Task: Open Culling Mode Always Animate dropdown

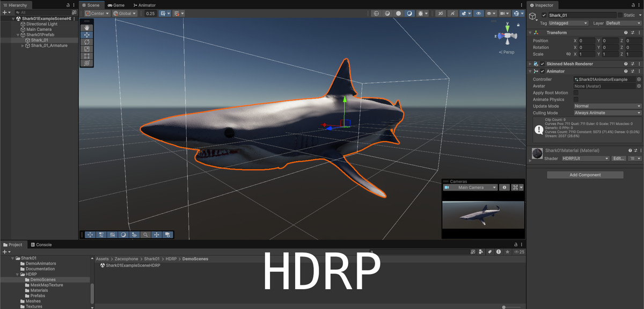Action: coord(608,113)
